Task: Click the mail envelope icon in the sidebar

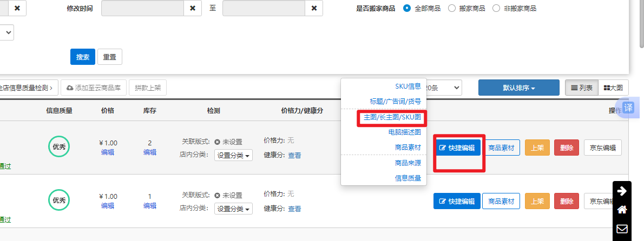Action: [622, 229]
